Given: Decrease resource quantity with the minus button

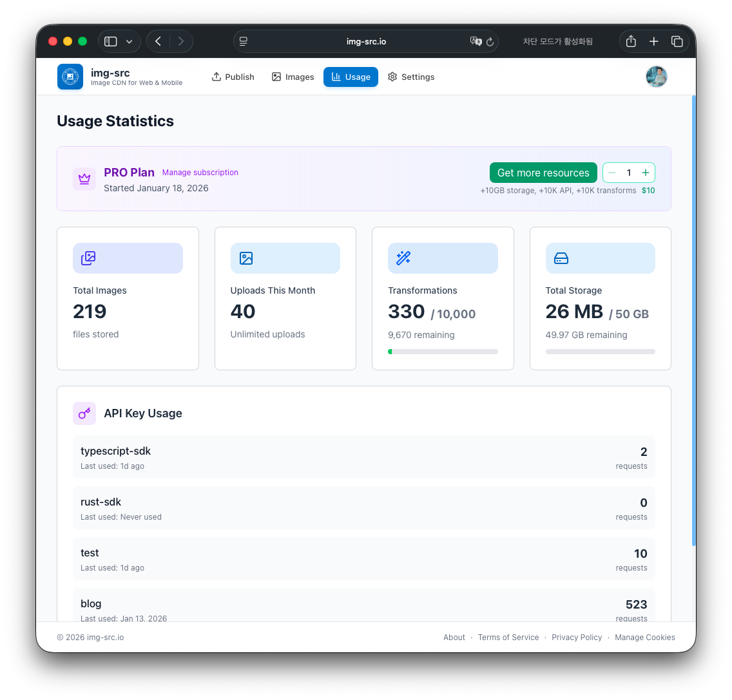Looking at the screenshot, I should pyautogui.click(x=612, y=173).
